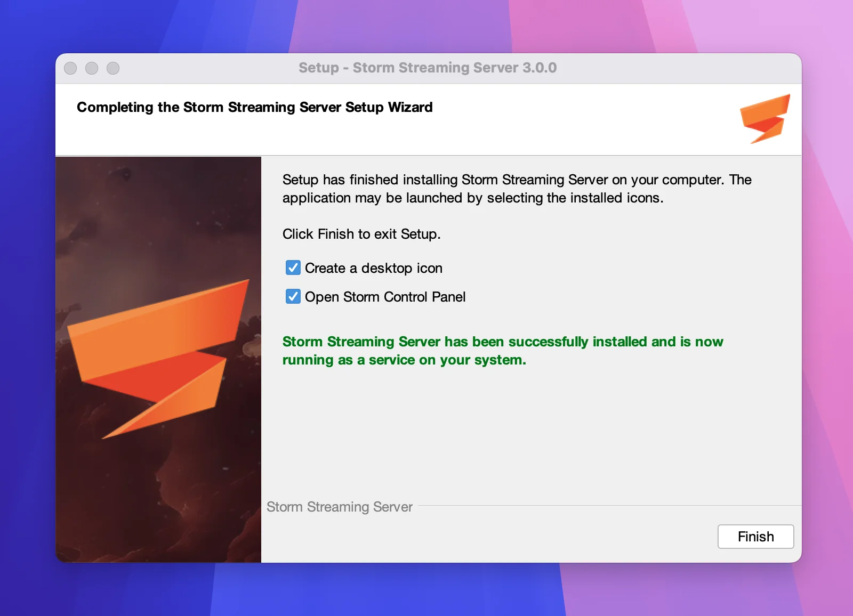The image size is (853, 616).
Task: Click the Click Finish to exit Setup text
Action: click(361, 233)
